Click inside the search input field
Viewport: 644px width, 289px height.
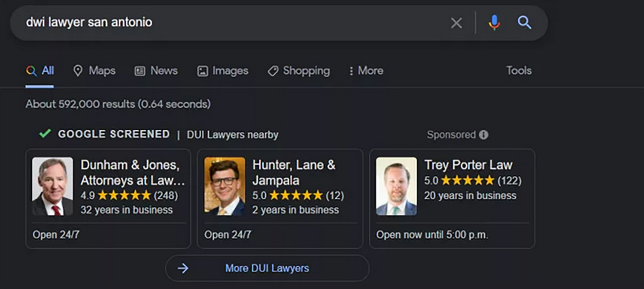(215, 23)
